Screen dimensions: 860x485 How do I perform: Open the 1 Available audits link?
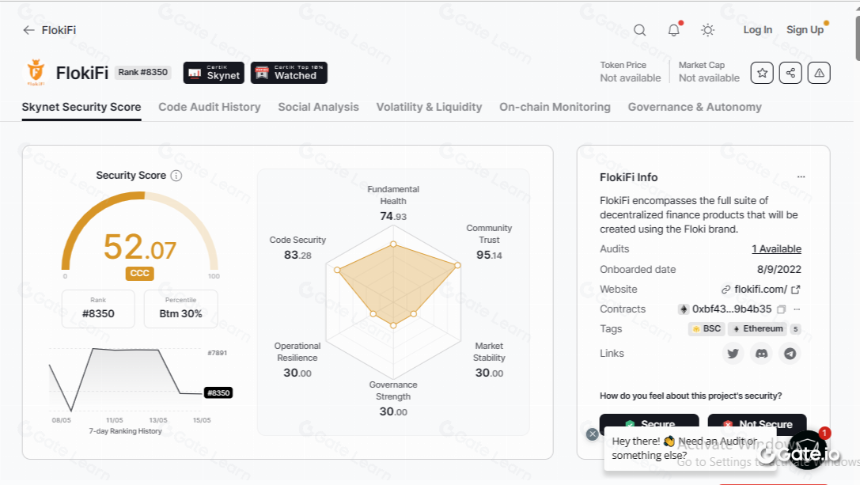pos(776,249)
